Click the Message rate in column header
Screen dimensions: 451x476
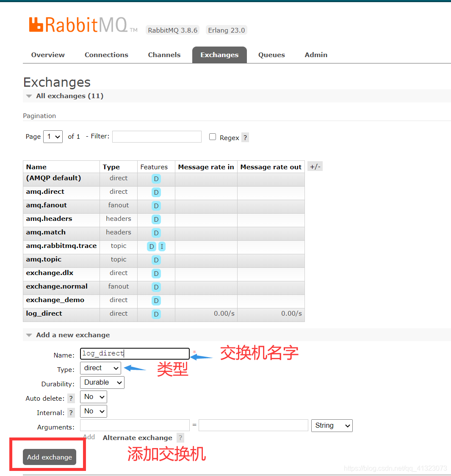point(206,167)
